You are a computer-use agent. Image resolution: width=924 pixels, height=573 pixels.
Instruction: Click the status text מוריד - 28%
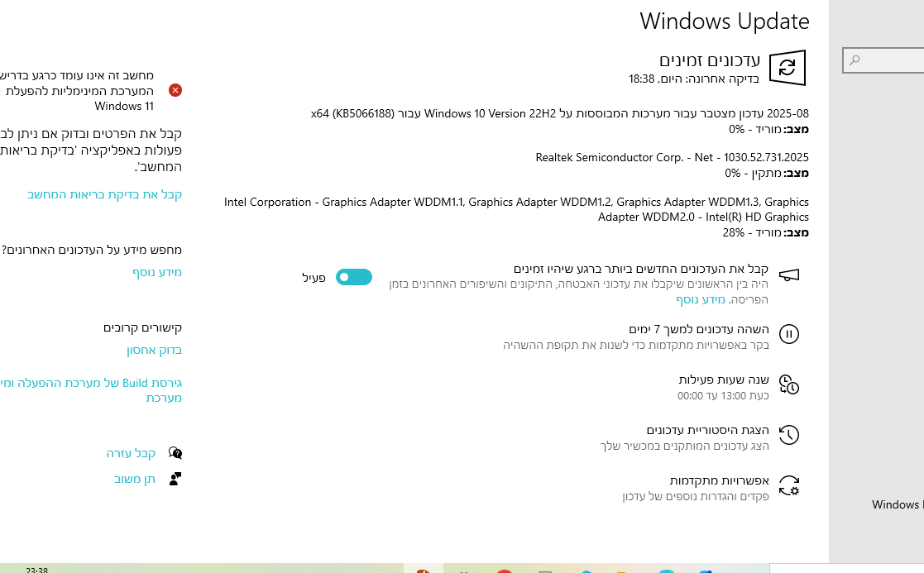click(752, 232)
